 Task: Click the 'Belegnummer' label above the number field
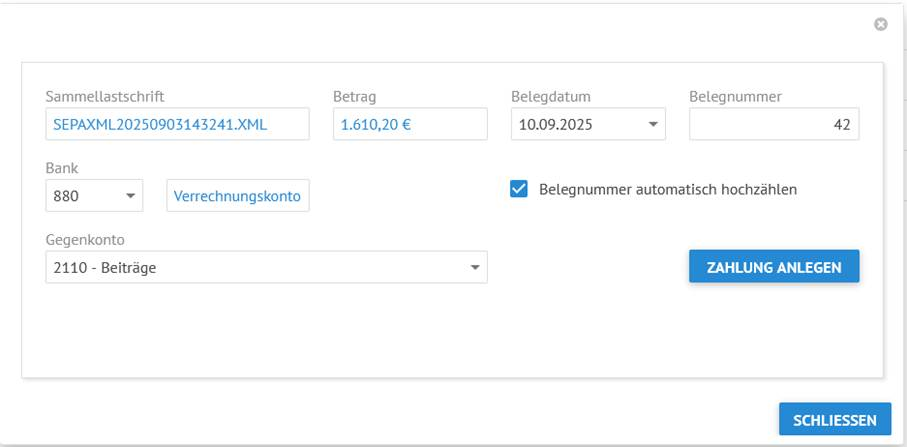point(735,97)
